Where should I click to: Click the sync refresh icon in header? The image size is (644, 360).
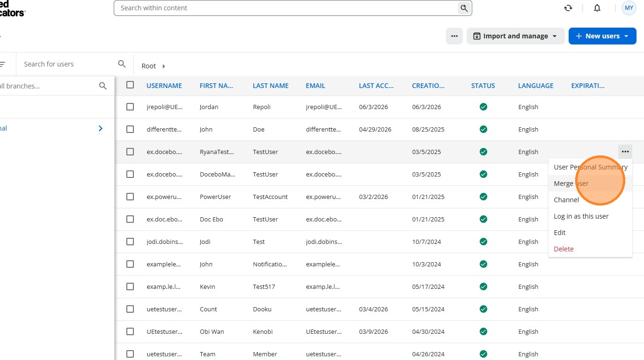pos(568,8)
